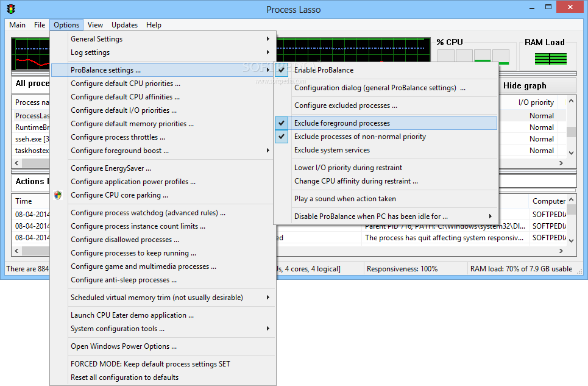Toggle Exclude system services option

click(386, 150)
